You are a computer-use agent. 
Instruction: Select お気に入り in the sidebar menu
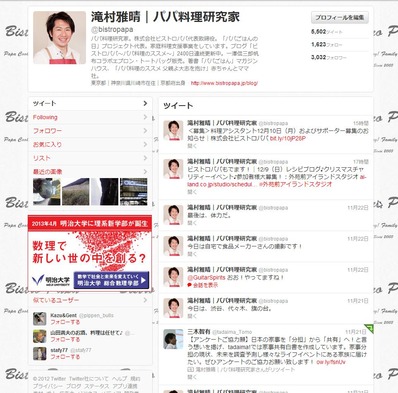point(90,145)
